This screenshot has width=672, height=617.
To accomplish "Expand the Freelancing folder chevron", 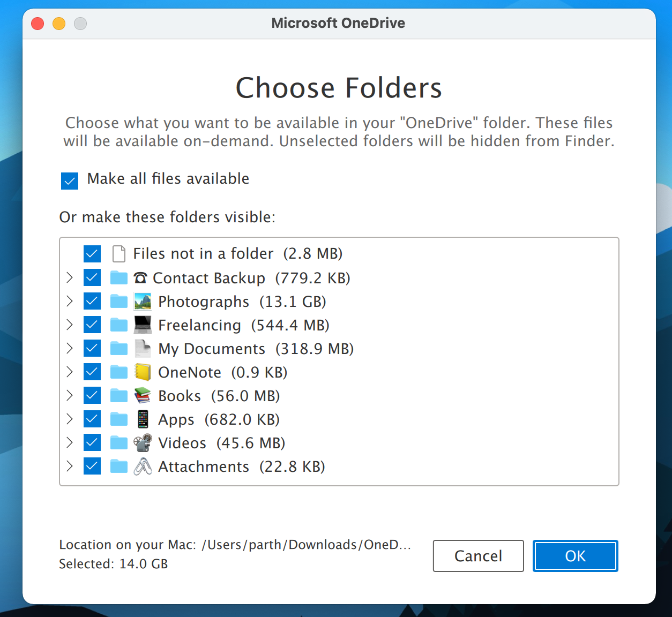I will (69, 325).
